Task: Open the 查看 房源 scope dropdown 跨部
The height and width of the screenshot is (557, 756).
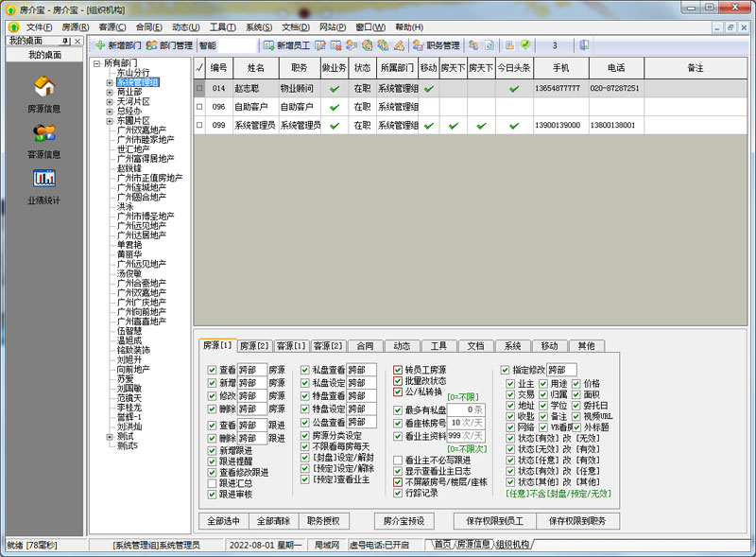Action: click(252, 370)
